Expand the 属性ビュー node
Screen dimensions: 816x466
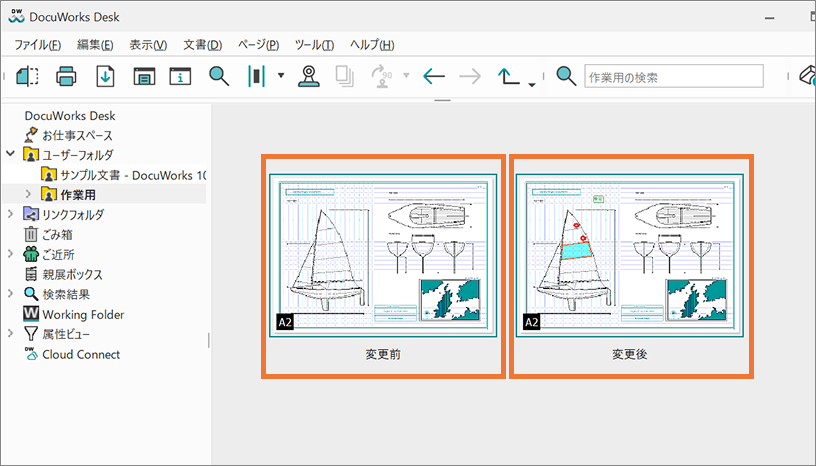coord(10,333)
